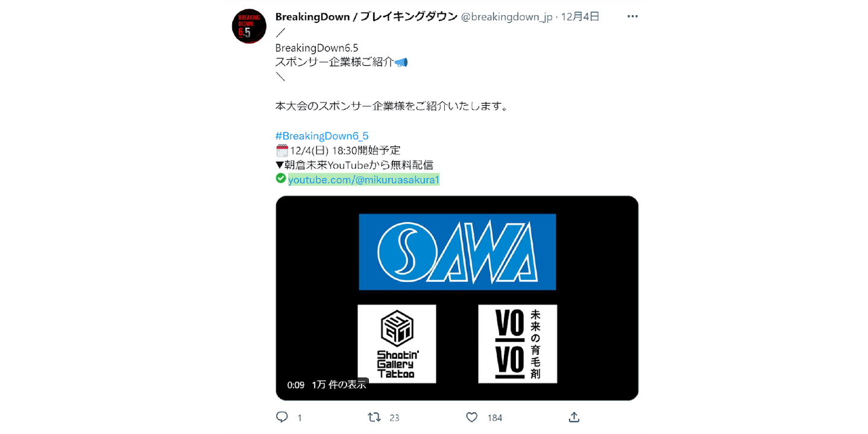The image size is (868, 434).
Task: Click the reply speech bubble icon
Action: point(281,417)
